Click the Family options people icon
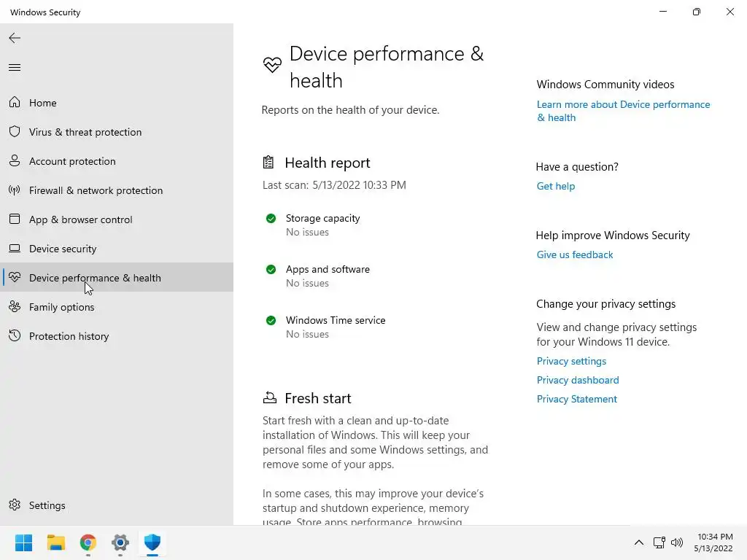Viewport: 747px width, 560px height. pos(15,307)
